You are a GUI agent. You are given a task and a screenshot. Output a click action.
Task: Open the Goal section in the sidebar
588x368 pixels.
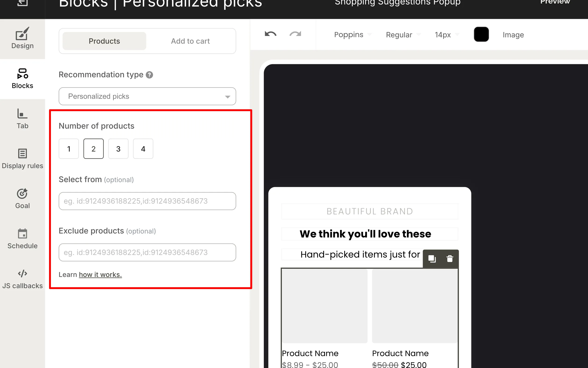point(22,199)
